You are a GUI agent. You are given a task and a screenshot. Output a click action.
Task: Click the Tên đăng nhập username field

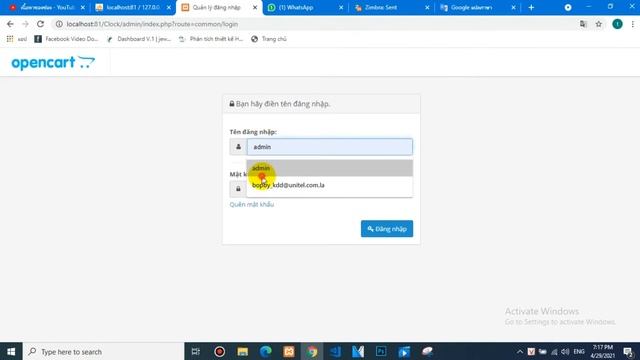tap(330, 147)
